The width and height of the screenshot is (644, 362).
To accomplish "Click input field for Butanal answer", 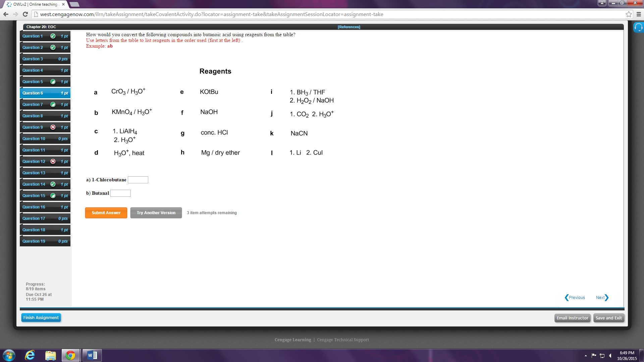I will tap(120, 193).
